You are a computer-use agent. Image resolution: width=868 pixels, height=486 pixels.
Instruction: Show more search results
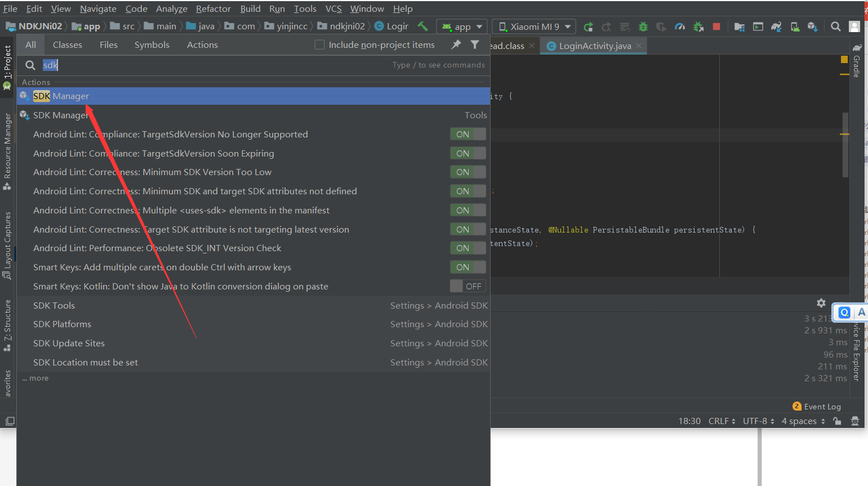click(35, 378)
